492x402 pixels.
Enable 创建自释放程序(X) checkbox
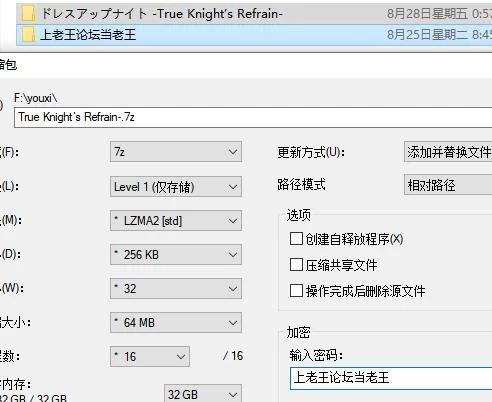click(296, 239)
